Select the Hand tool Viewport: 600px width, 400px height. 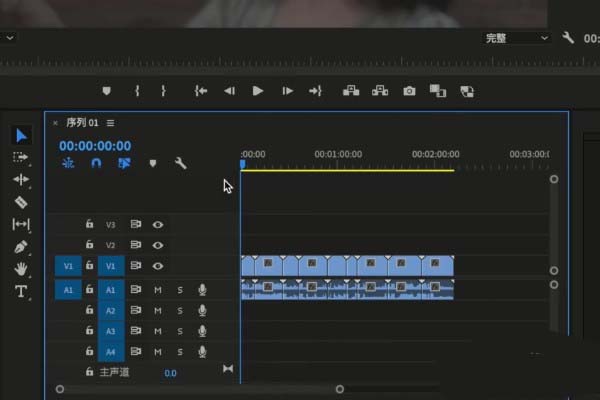click(x=21, y=268)
